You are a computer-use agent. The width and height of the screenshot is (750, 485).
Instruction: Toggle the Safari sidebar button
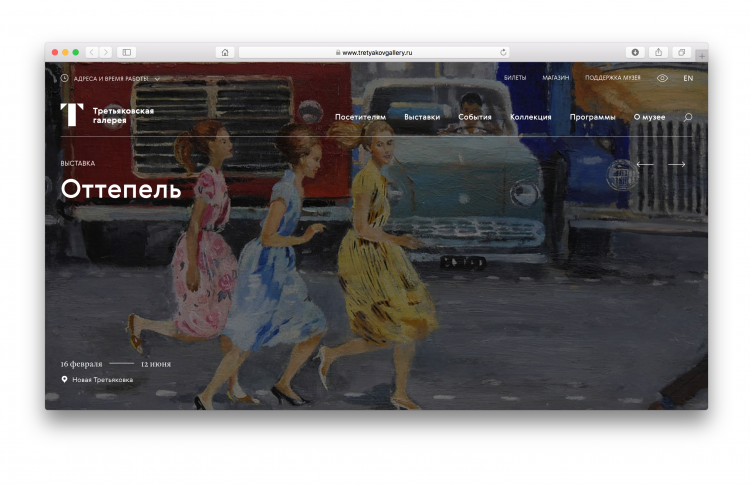127,52
